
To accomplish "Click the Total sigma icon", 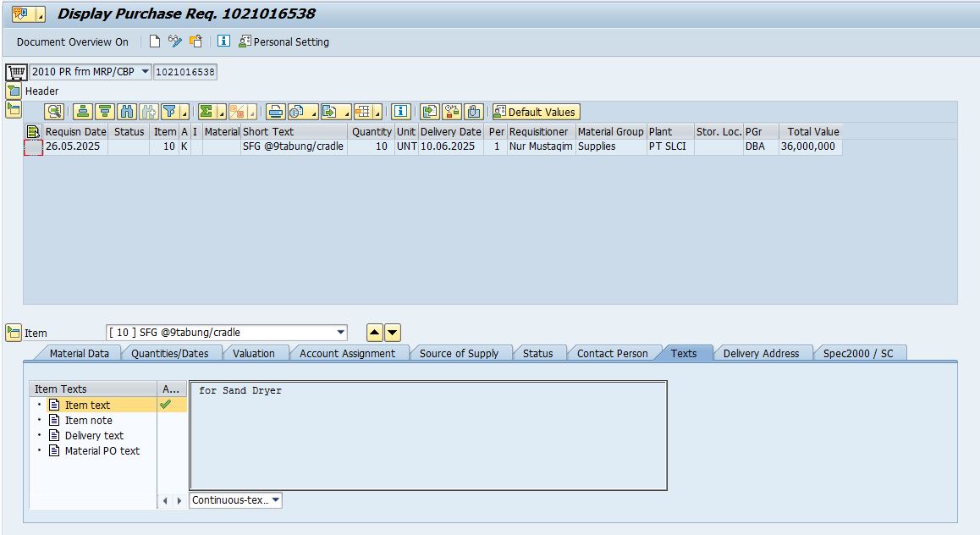I will click(206, 112).
